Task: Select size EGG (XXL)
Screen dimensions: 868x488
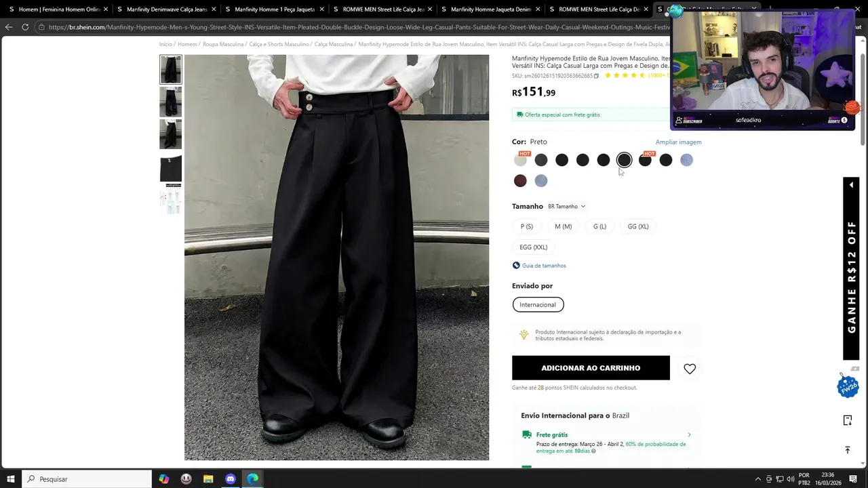Action: click(533, 247)
